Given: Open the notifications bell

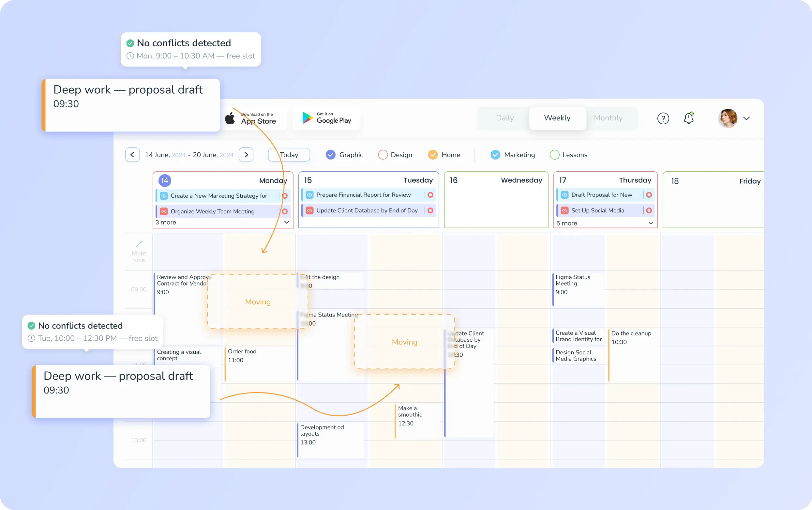Looking at the screenshot, I should coord(689,118).
